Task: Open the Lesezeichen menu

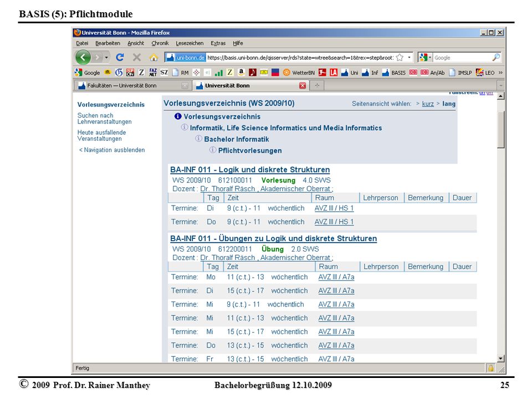Action: [190, 43]
